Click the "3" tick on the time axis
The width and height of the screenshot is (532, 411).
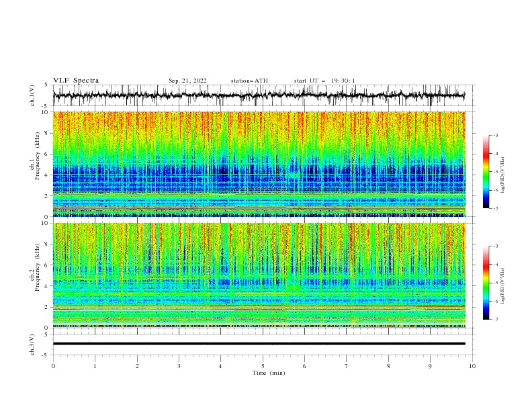[x=179, y=366]
